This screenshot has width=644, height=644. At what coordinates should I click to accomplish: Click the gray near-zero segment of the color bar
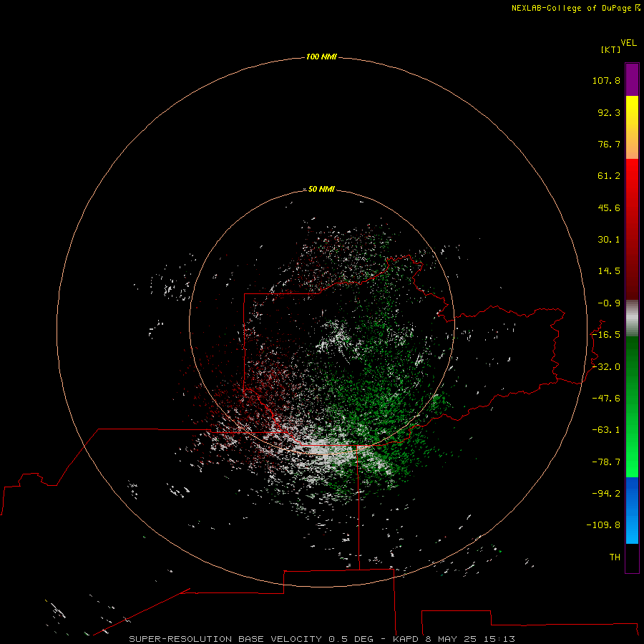[632, 318]
